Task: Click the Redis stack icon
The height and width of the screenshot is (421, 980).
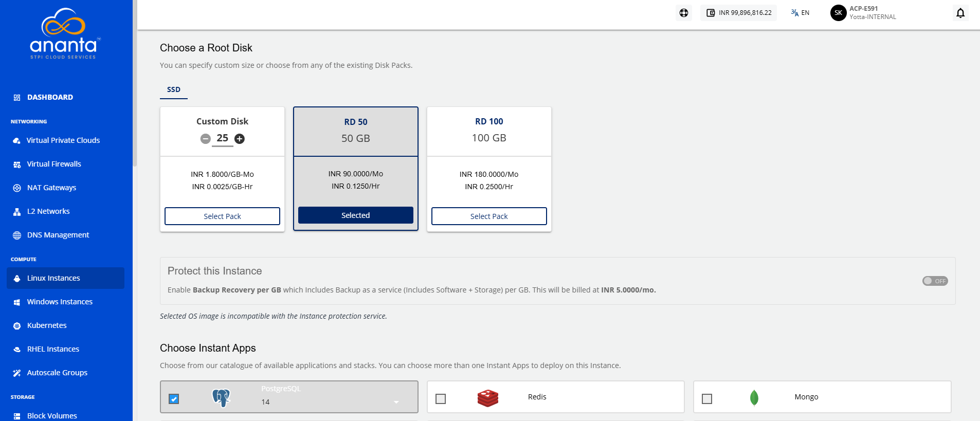Action: [x=488, y=398]
